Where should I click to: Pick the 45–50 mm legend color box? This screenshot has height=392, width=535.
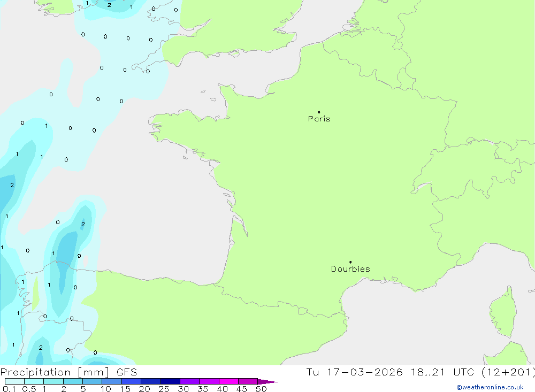pyautogui.click(x=248, y=381)
